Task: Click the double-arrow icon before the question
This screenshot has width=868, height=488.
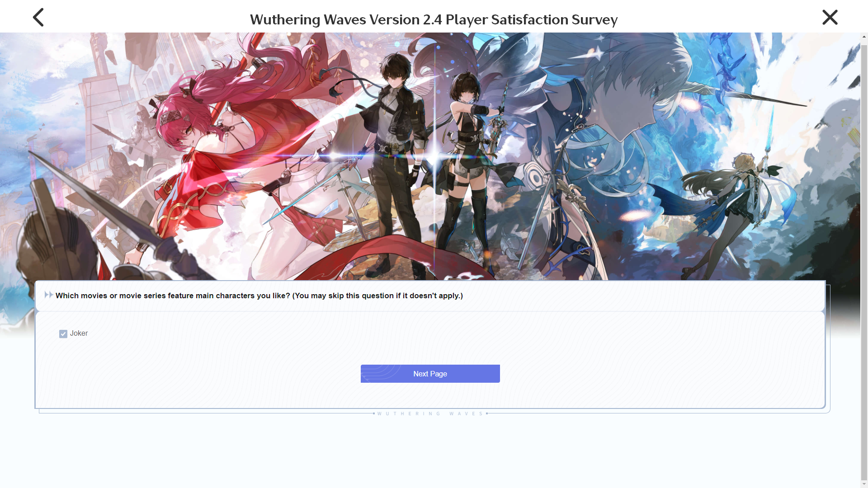Action: [x=49, y=295]
